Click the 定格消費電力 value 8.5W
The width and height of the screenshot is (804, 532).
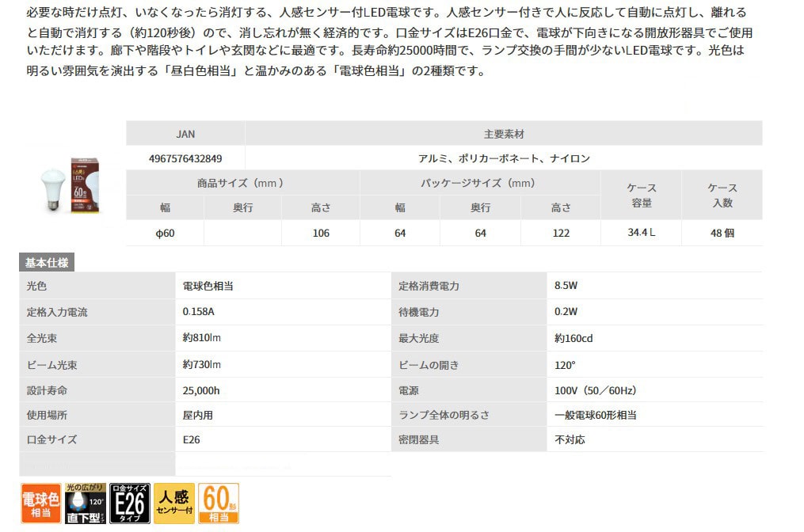coord(566,286)
